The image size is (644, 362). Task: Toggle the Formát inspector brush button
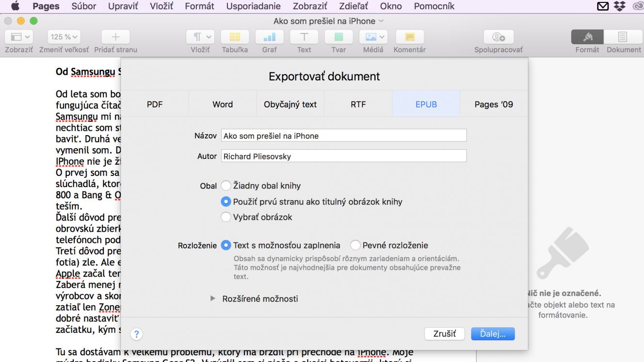click(x=587, y=37)
